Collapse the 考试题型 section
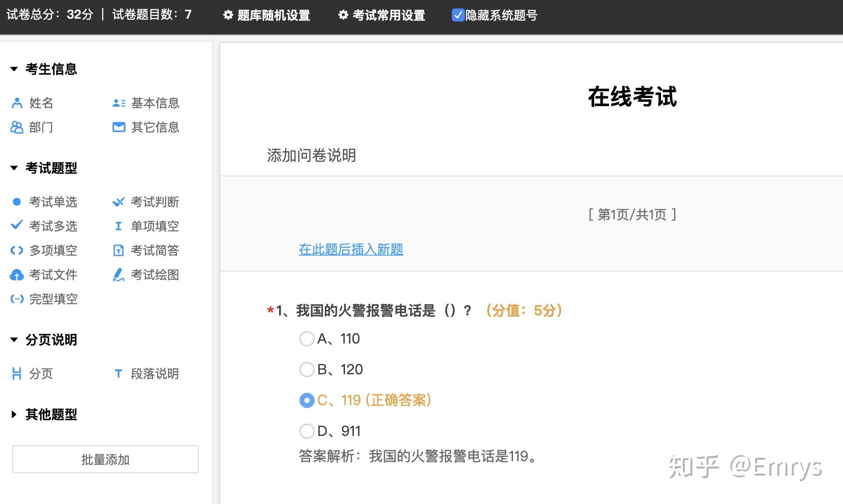 [14, 168]
